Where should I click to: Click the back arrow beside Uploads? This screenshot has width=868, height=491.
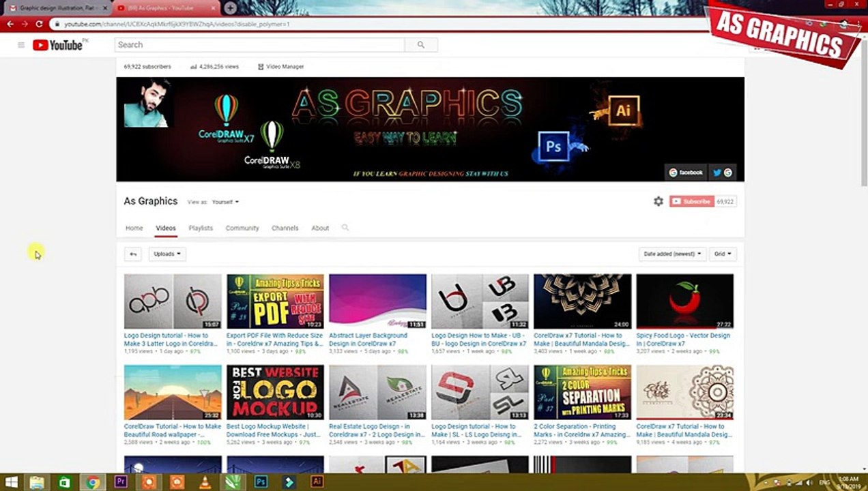(133, 254)
